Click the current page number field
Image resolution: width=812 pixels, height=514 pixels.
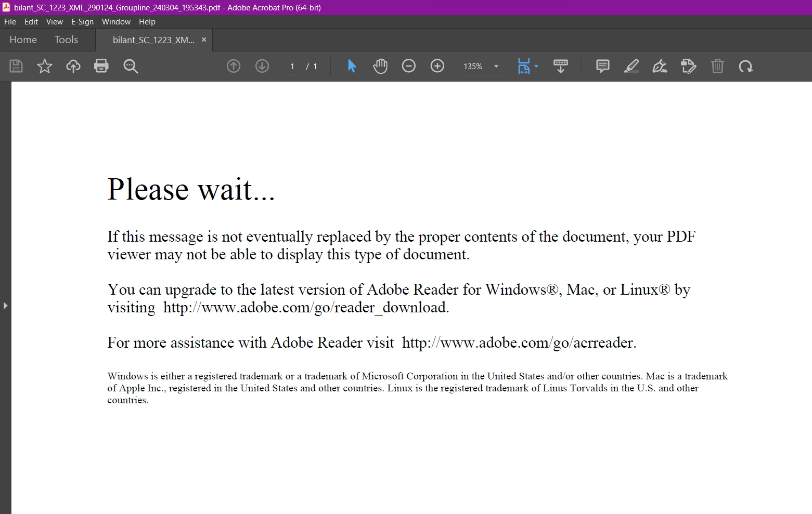pyautogui.click(x=292, y=67)
